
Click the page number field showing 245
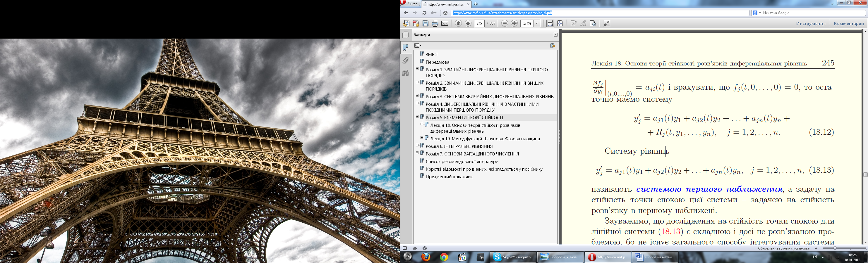(x=479, y=23)
